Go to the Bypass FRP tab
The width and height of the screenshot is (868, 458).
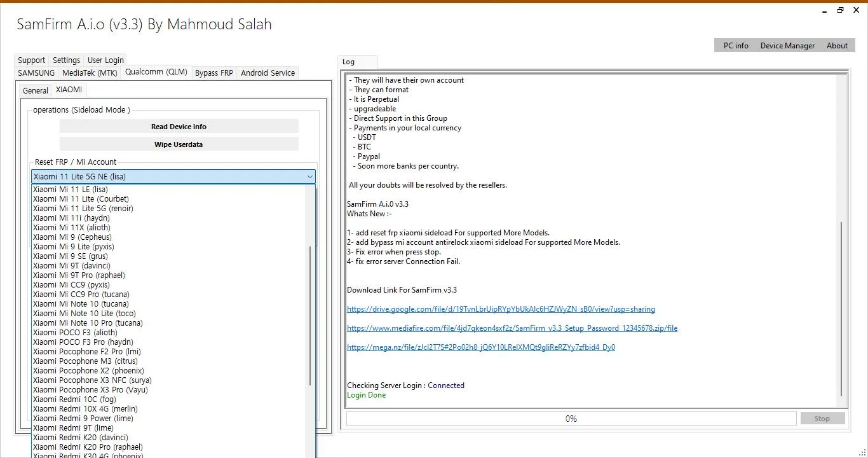(214, 73)
